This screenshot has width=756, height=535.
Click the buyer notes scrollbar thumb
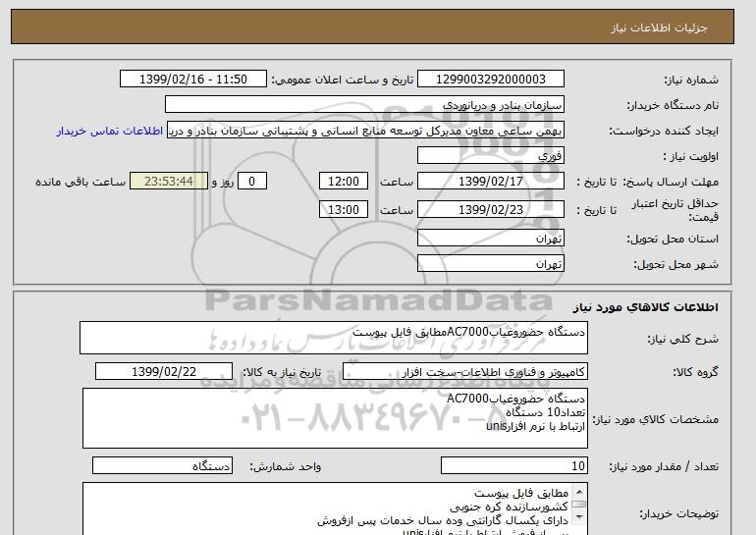pyautogui.click(x=578, y=505)
